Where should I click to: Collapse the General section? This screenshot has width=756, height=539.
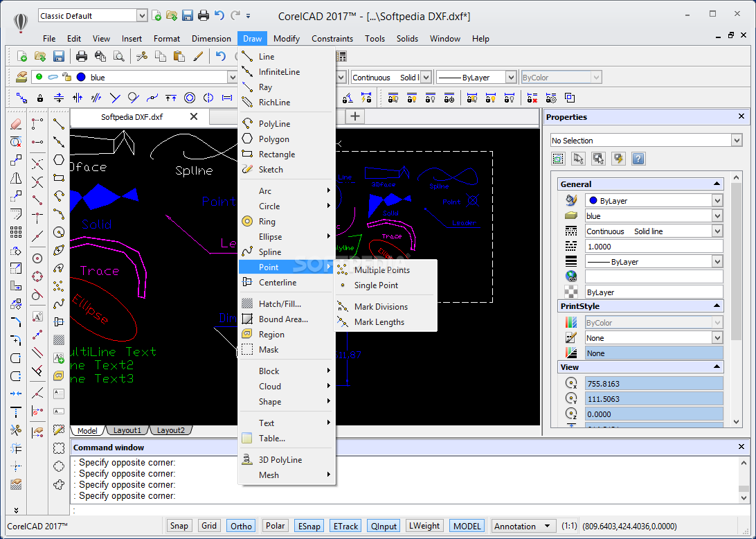(x=717, y=184)
